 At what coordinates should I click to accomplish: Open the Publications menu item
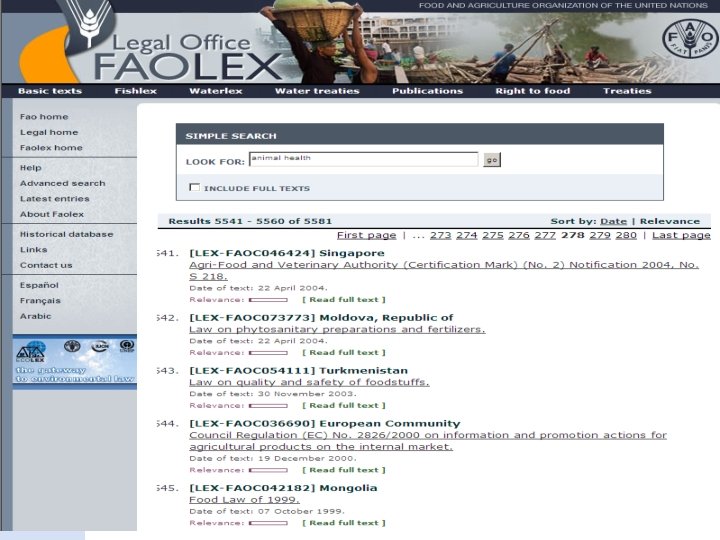click(428, 91)
